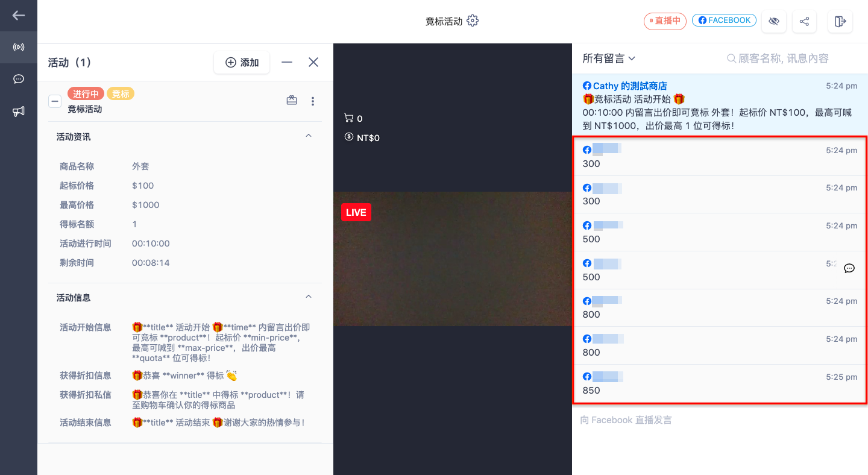Image resolution: width=868 pixels, height=475 pixels.
Task: Click the 商品名称 value 外套
Action: (x=140, y=166)
